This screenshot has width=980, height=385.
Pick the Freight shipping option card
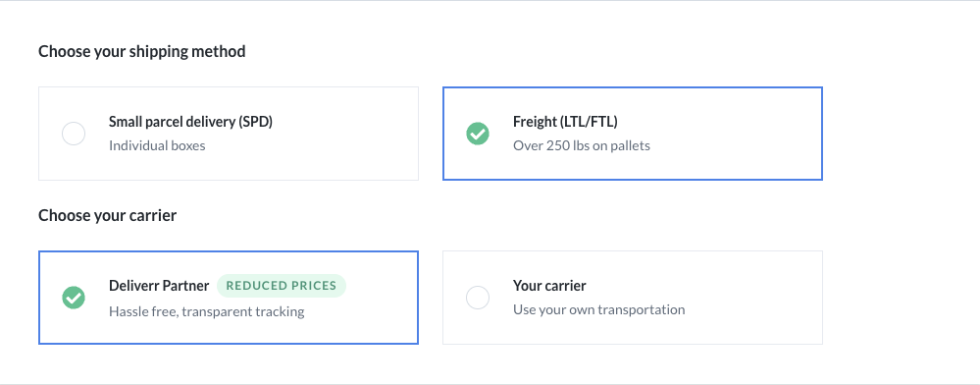633,134
